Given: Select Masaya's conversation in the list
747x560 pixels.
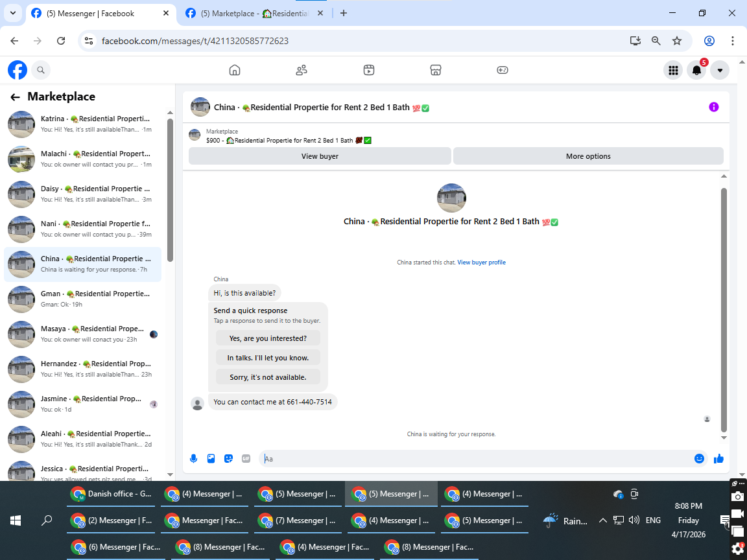Looking at the screenshot, I should (83, 334).
